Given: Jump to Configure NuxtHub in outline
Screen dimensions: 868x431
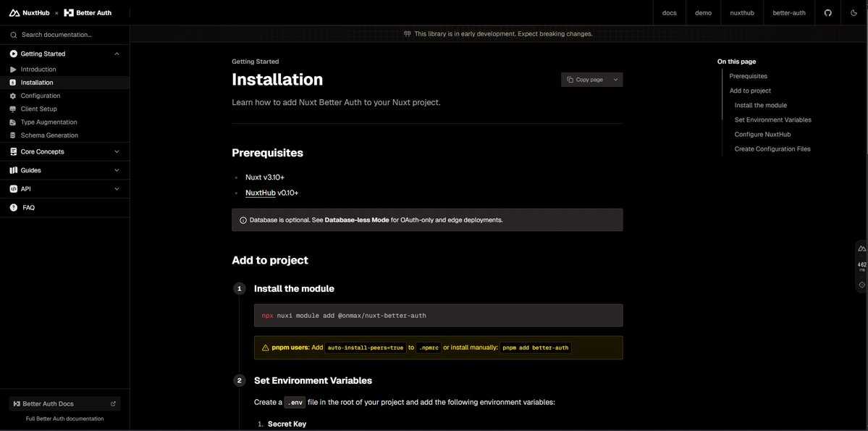Looking at the screenshot, I should pos(762,135).
